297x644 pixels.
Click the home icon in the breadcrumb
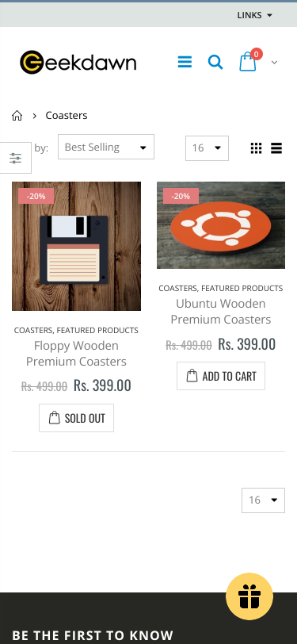pyautogui.click(x=17, y=116)
